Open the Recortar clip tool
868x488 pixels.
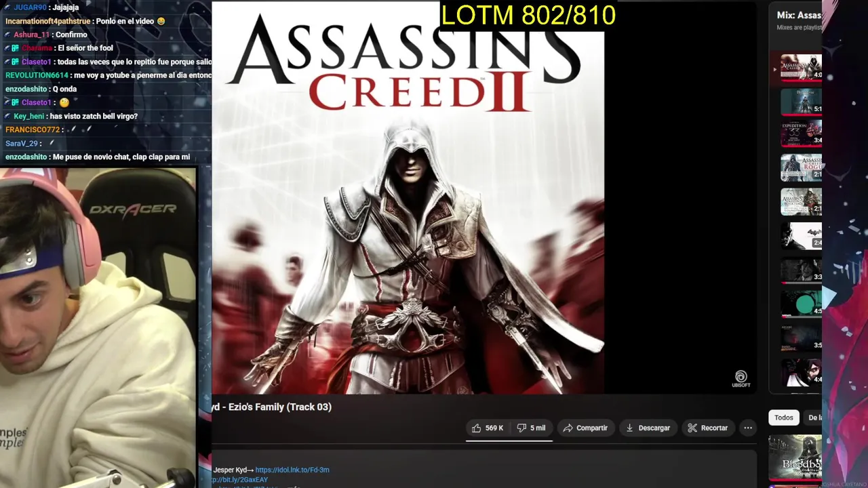coord(708,428)
